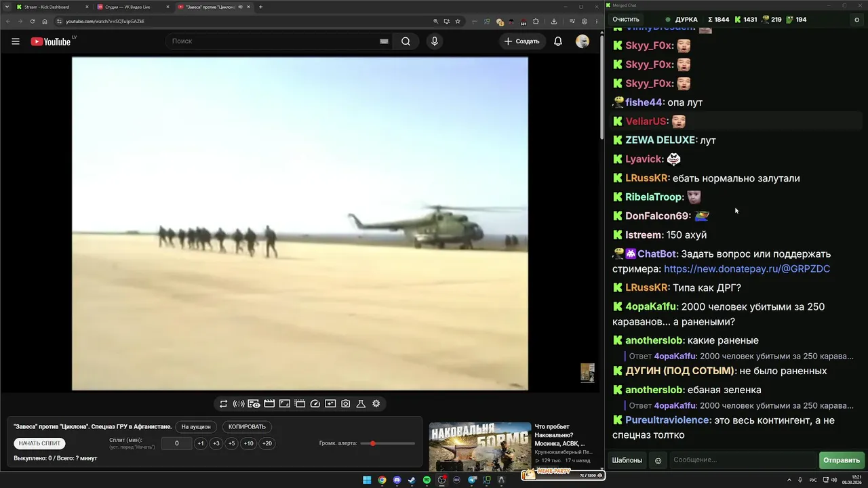Open the Шаблоны templates button
The width and height of the screenshot is (868, 488).
pyautogui.click(x=627, y=461)
